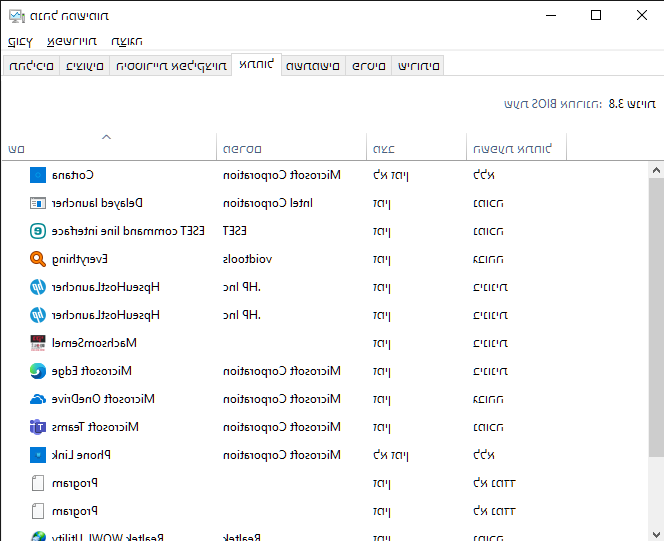Click Microsoft Corporation publisher in Cortana row
This screenshot has height=541, width=664.
point(282,175)
